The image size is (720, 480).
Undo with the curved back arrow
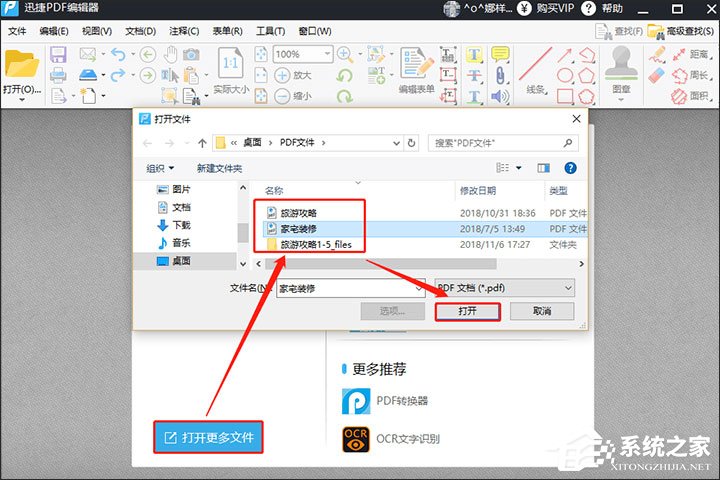(x=118, y=55)
